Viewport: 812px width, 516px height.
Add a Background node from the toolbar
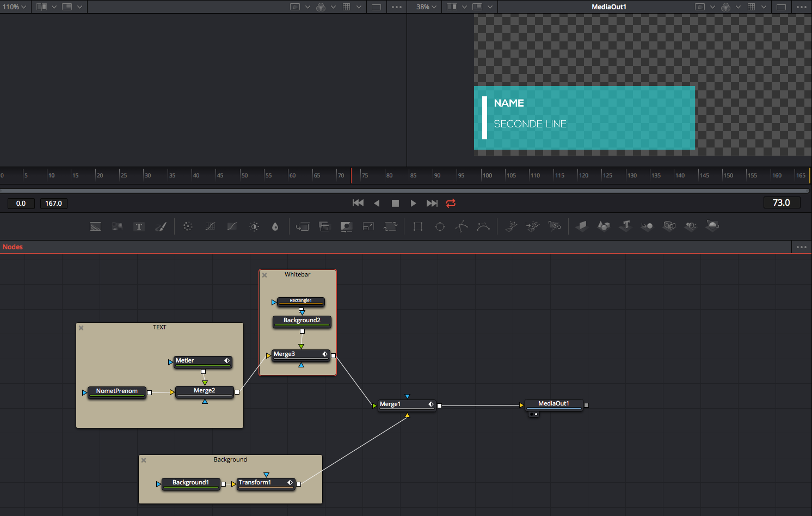click(95, 226)
